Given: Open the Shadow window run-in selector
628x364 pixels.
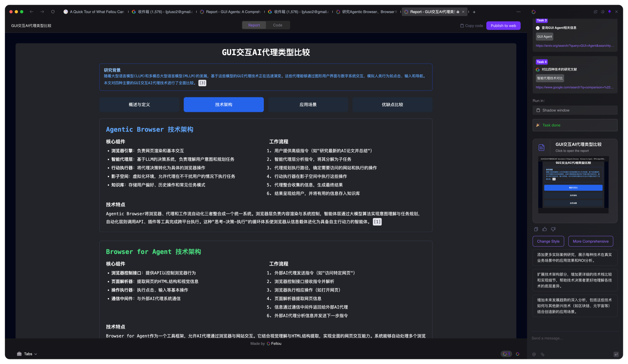Looking at the screenshot, I should coord(575,110).
